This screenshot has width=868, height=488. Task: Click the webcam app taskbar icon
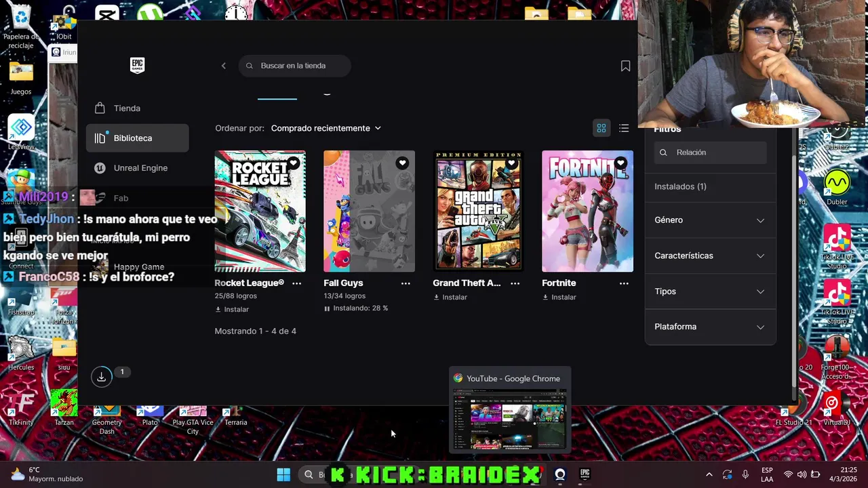point(560,474)
